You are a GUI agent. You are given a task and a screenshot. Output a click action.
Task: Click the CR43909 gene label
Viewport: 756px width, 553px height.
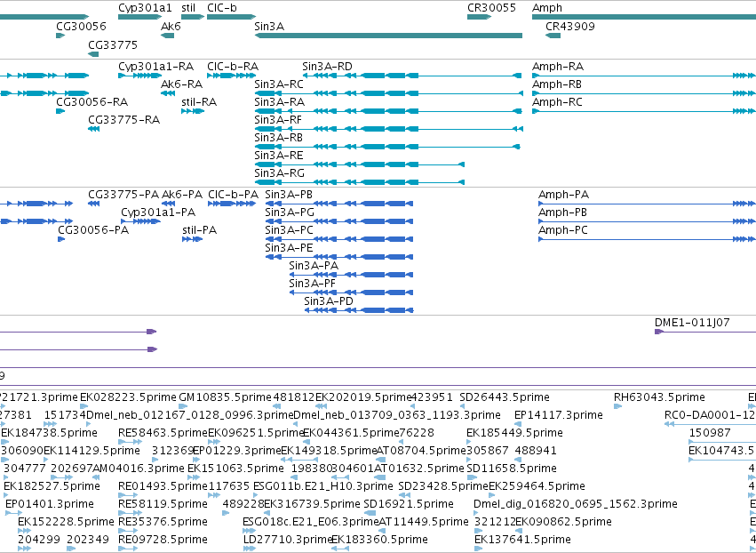570,26
